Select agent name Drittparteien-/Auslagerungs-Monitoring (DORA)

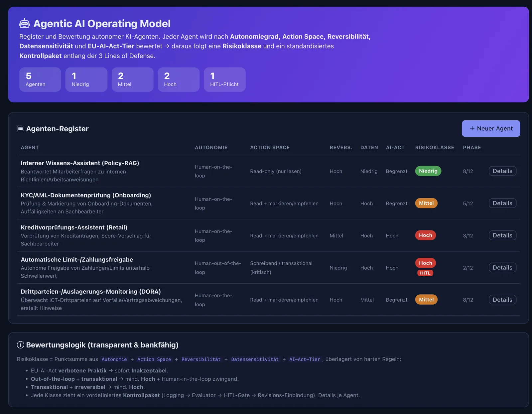(x=91, y=292)
